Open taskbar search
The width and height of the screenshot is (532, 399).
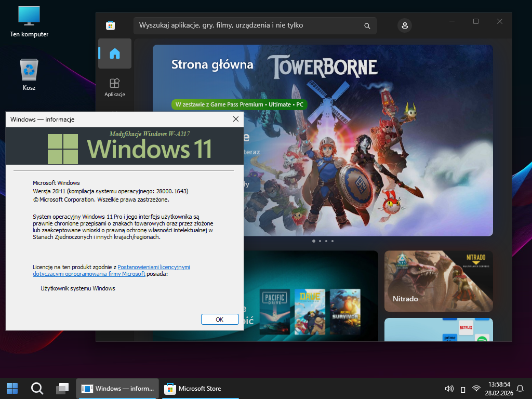[37, 388]
